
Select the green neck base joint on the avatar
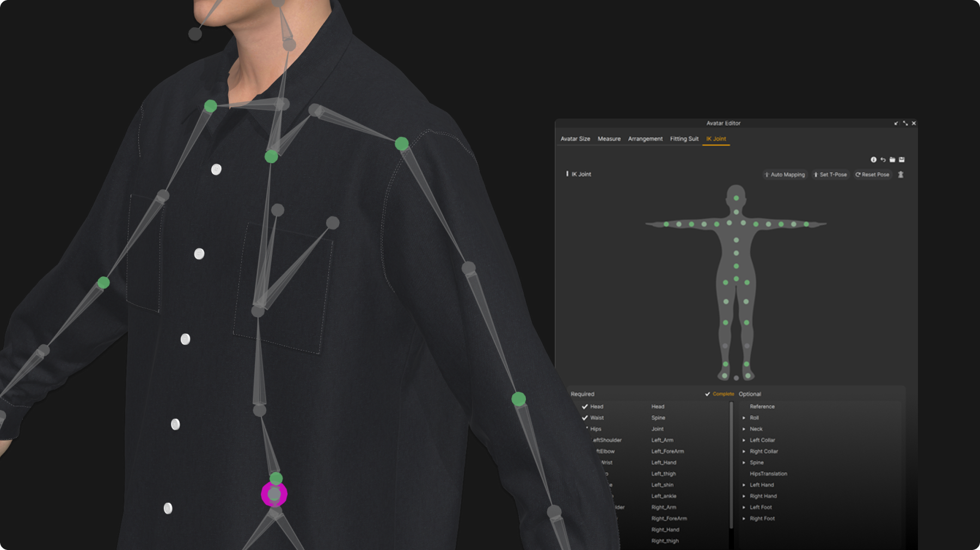pyautogui.click(x=271, y=157)
